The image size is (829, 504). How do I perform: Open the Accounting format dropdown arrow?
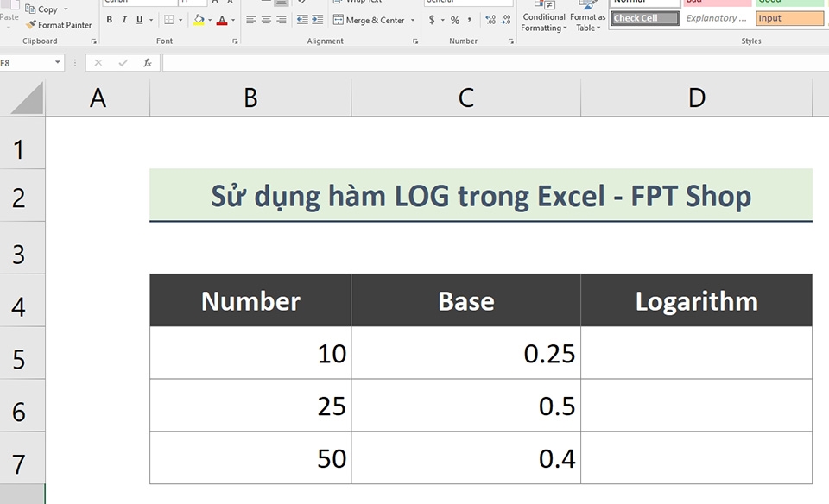(x=442, y=20)
